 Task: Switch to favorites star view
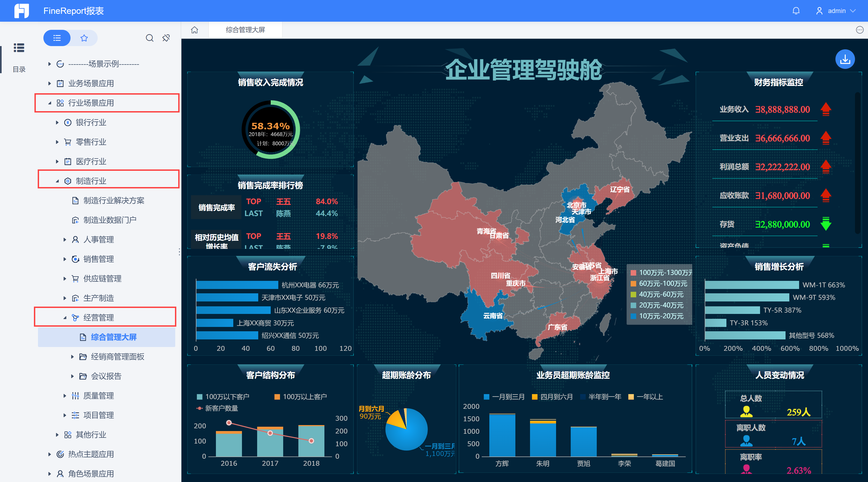tap(84, 38)
